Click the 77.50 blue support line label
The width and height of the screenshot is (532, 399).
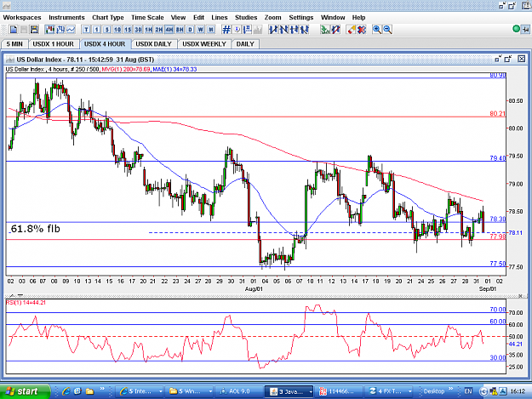click(497, 264)
